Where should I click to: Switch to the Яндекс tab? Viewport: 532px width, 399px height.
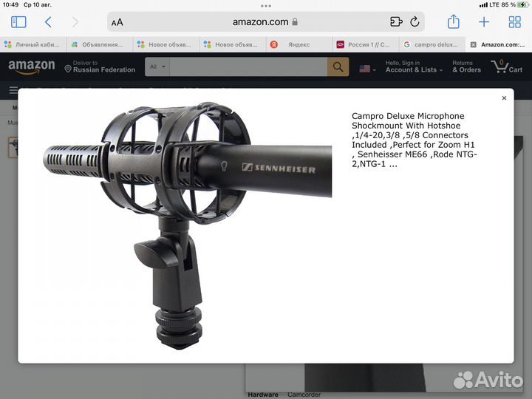click(299, 44)
